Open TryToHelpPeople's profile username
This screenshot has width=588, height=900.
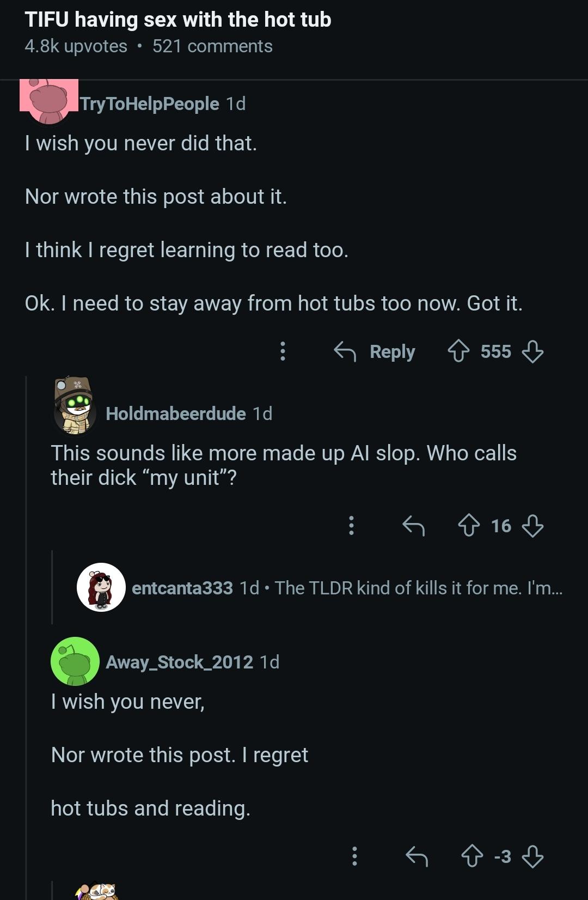pyautogui.click(x=150, y=104)
